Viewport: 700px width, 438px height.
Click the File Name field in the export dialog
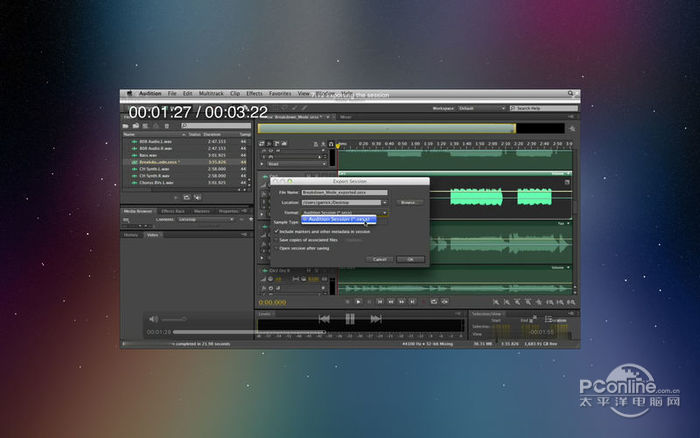(x=344, y=192)
